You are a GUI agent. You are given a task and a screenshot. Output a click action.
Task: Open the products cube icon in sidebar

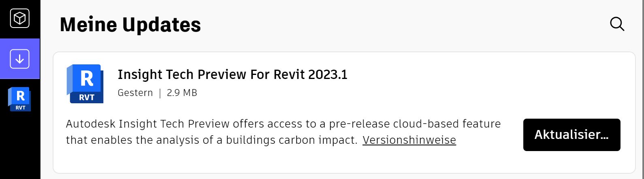[20, 18]
